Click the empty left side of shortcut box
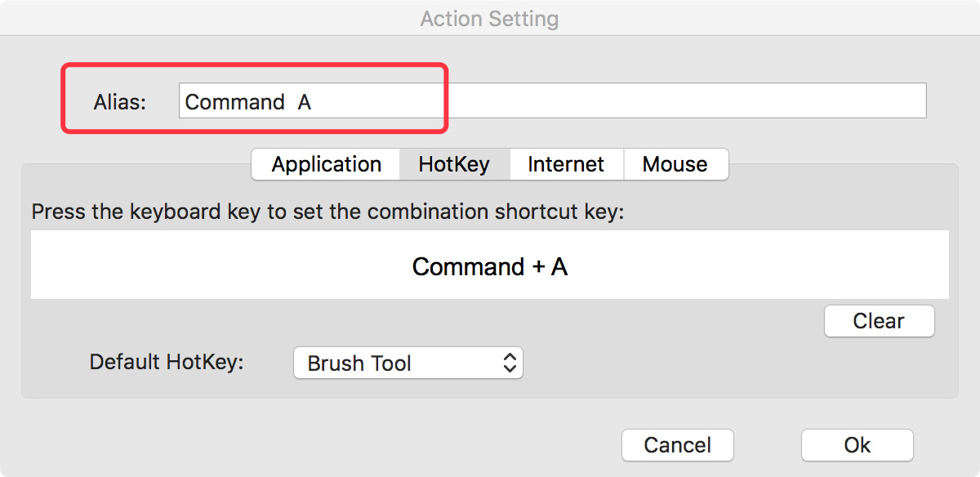The image size is (980, 477). click(x=163, y=265)
